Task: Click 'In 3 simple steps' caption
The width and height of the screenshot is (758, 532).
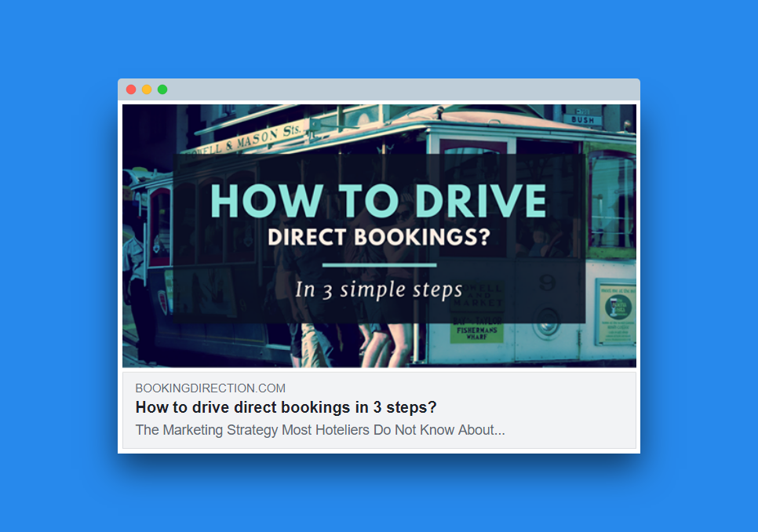Action: coord(379,290)
